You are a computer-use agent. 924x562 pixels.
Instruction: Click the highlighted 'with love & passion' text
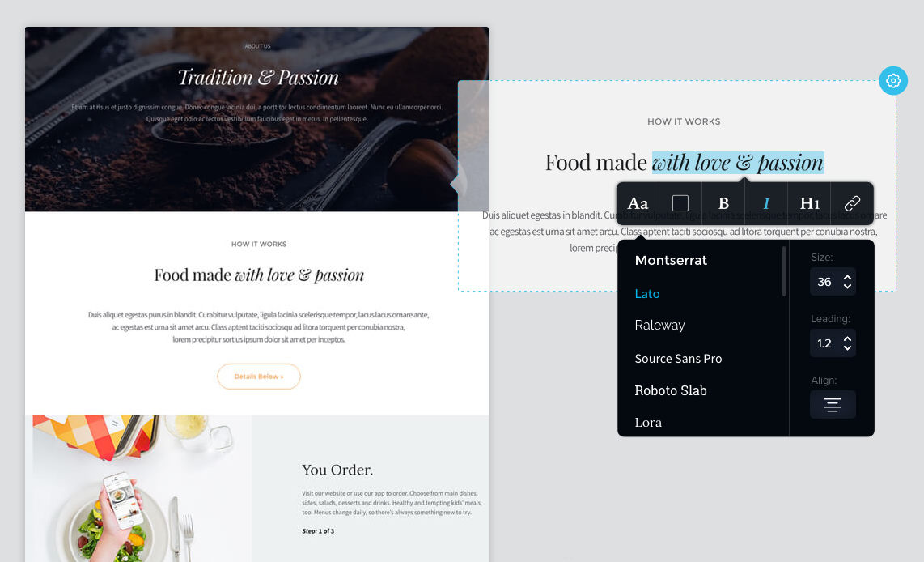(738, 163)
